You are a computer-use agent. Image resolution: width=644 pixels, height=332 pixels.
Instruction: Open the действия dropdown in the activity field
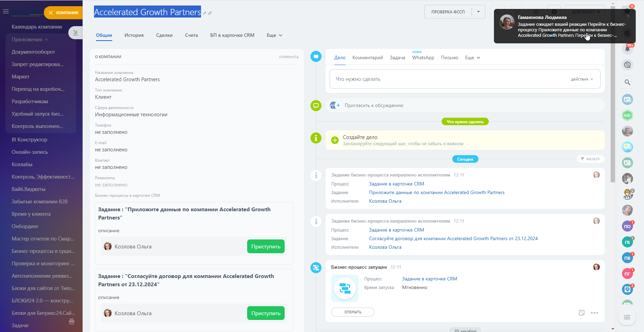tap(582, 79)
